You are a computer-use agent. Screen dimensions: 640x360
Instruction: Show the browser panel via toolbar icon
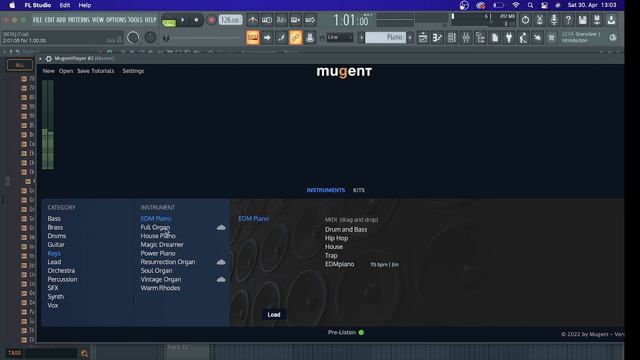[x=480, y=38]
